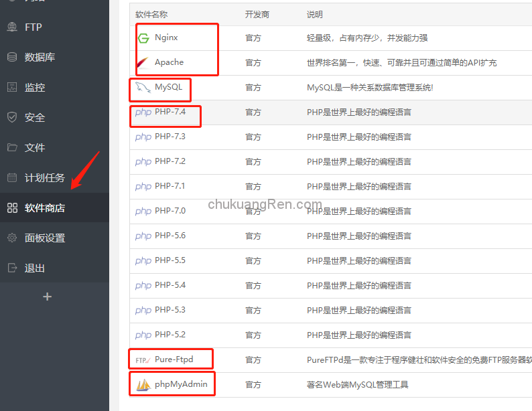This screenshot has width=532, height=411.
Task: Click the gear icon beside 面板设置
Action: click(12, 238)
